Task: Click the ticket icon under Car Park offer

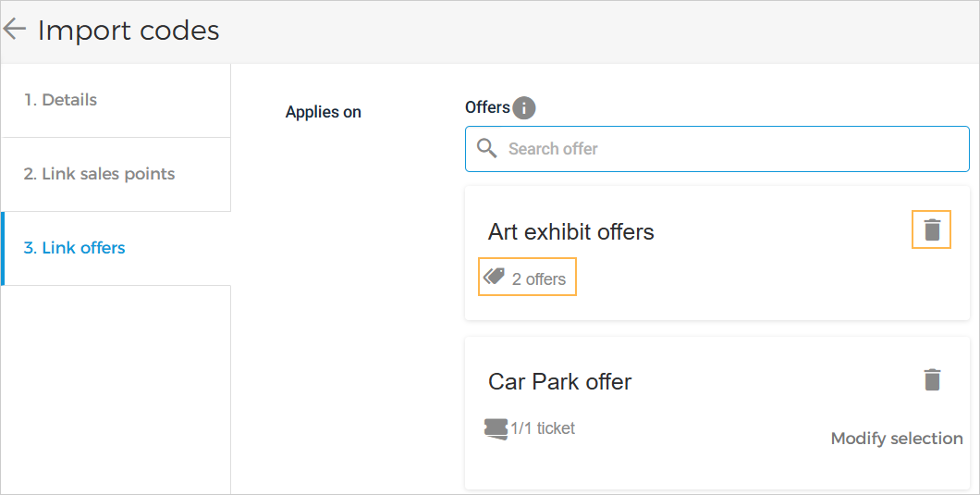Action: (x=496, y=428)
